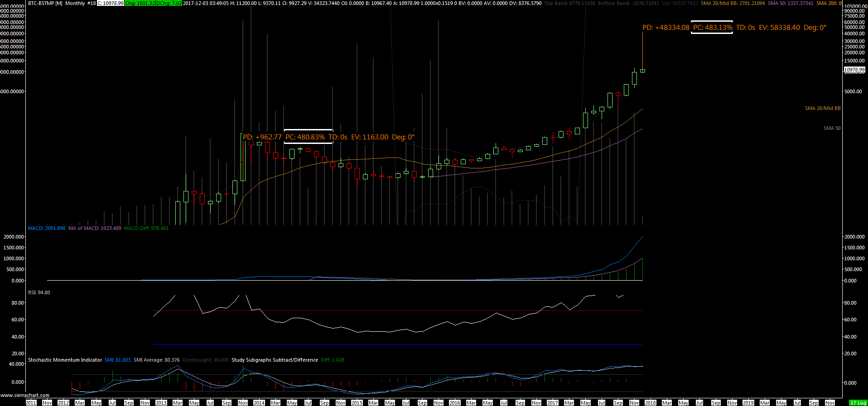Screen dimensions: 868x406
Task: Click the RSI: 94.80 study label
Action: 39,292
